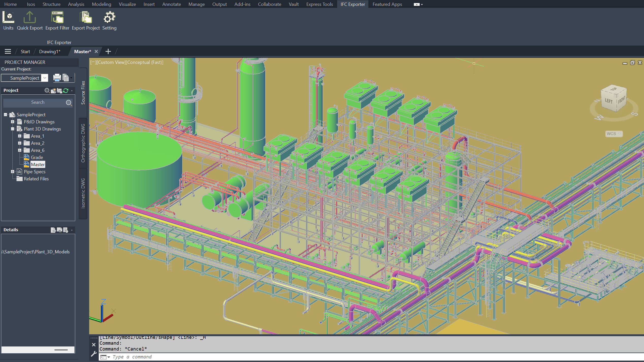This screenshot has height=362, width=644.
Task: Click the customization wrench icon by command line
Action: click(x=94, y=354)
